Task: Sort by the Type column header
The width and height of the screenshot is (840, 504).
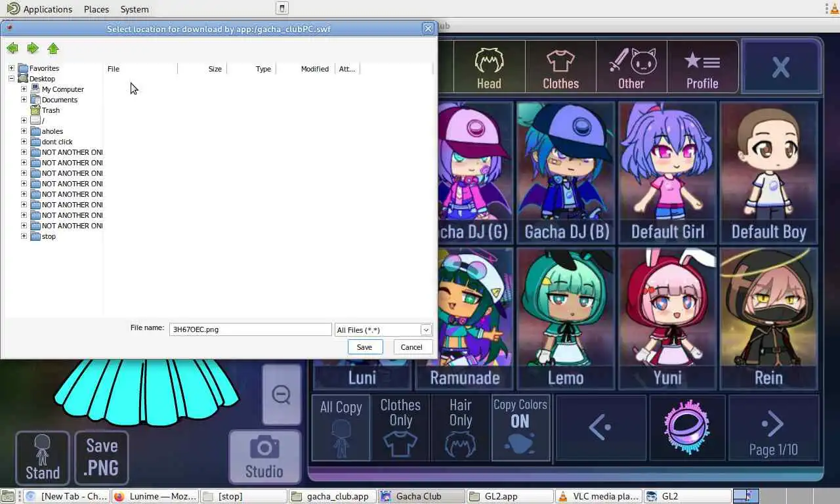Action: pos(252,69)
